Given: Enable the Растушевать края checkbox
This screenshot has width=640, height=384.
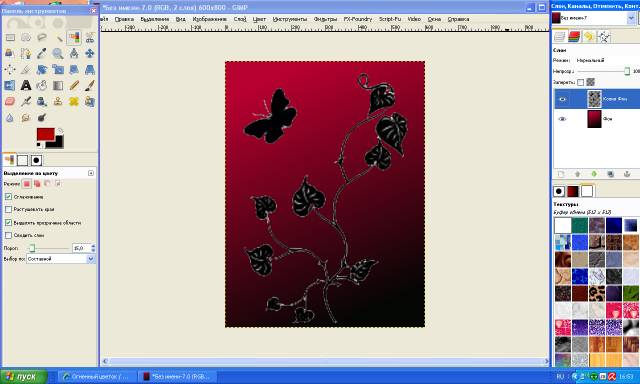Looking at the screenshot, I should tap(8, 209).
